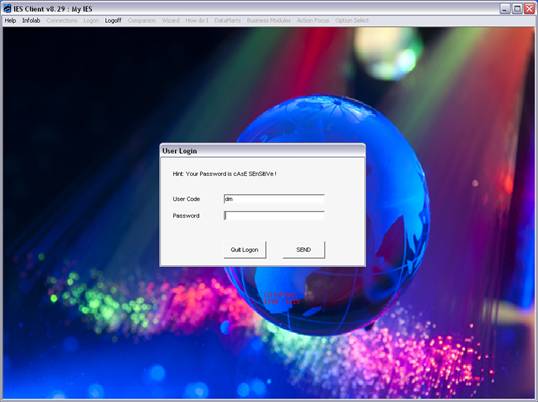This screenshot has height=402, width=538.
Task: Open the Business Modules menu
Action: (269, 21)
